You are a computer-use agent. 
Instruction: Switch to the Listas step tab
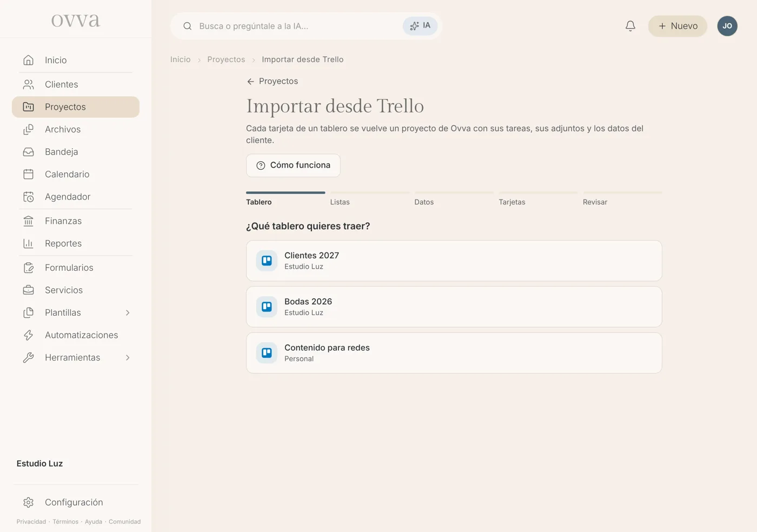(x=370, y=199)
